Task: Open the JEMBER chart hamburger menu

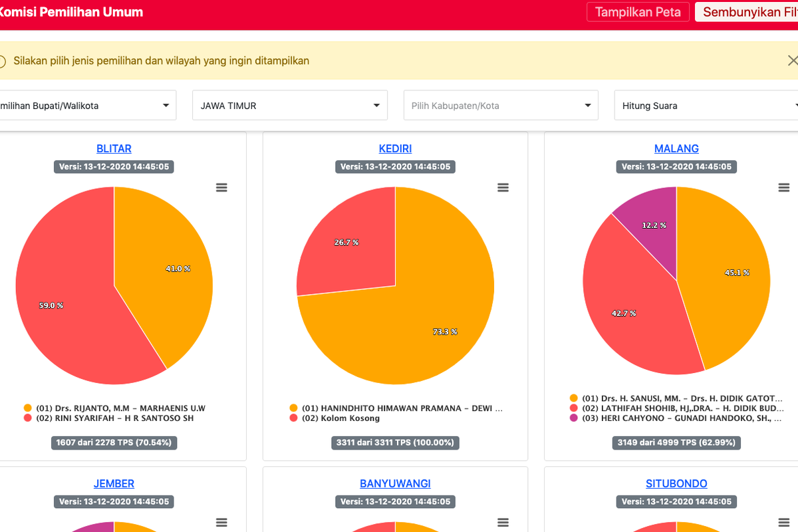Action: pyautogui.click(x=221, y=523)
